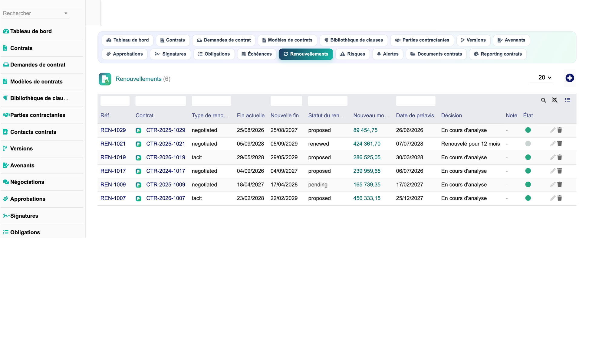
Task: Delete REN-1007 with its trash icon
Action: point(560,198)
